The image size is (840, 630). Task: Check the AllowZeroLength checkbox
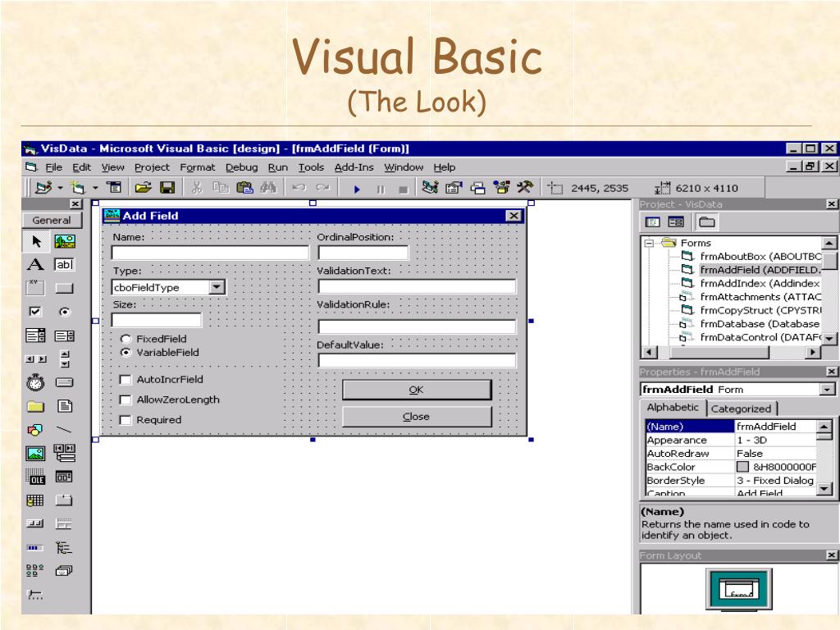[x=126, y=399]
